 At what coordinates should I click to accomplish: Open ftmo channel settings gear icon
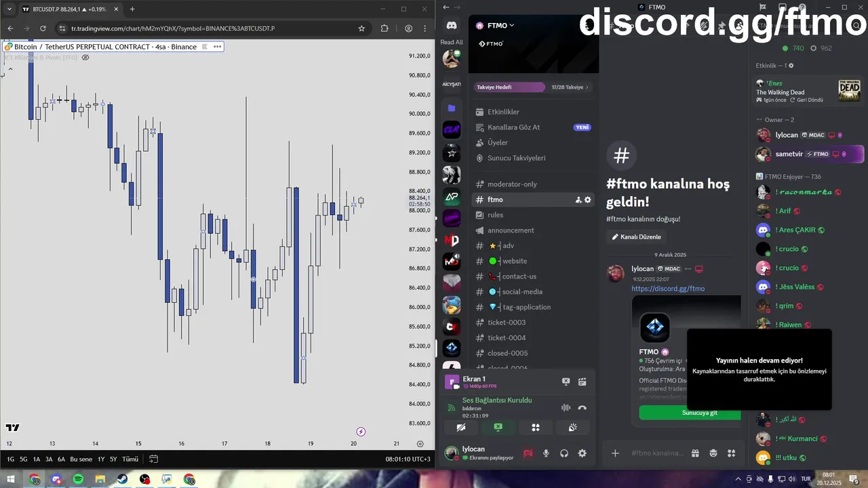click(x=588, y=200)
